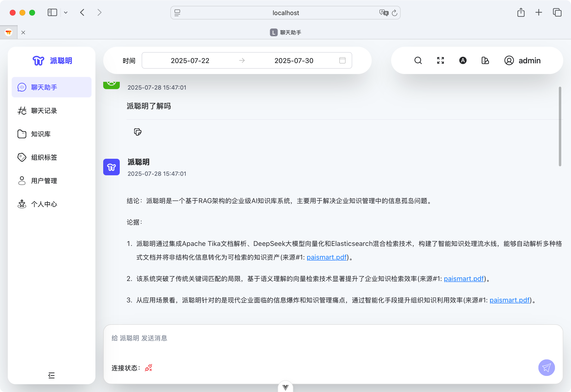Open the start date picker showing 2025-07-22
Screen dimensions: 571x392
190,60
